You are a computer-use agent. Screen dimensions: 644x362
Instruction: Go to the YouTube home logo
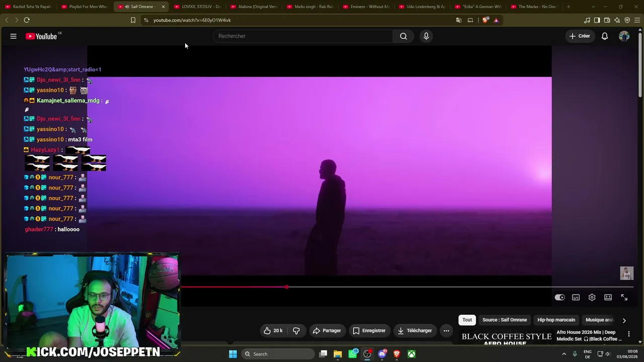[41, 36]
